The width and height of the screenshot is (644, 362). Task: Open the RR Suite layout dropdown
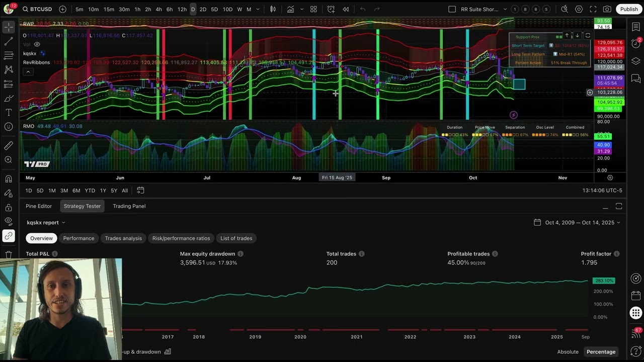tap(505, 9)
